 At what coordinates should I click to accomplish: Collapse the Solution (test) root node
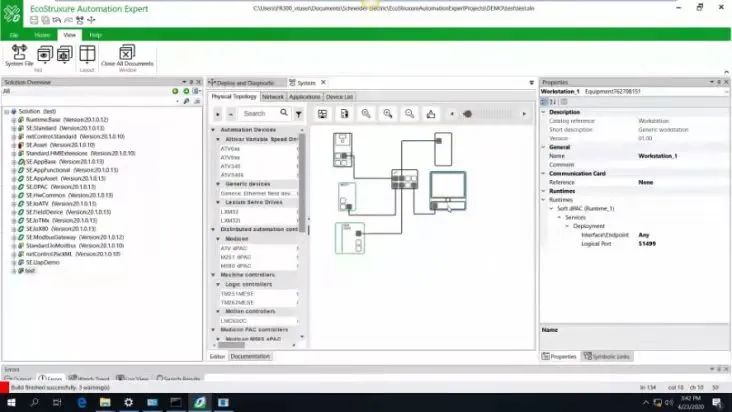(x=7, y=112)
